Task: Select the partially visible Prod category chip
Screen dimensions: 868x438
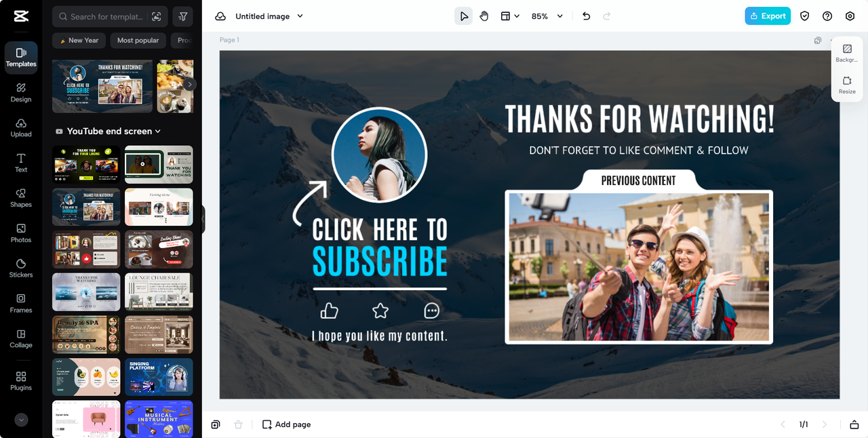Action: click(x=182, y=41)
